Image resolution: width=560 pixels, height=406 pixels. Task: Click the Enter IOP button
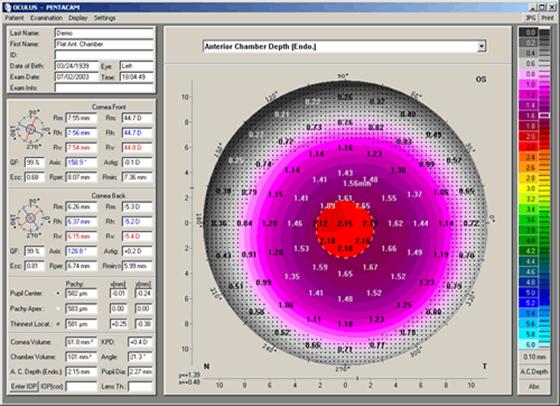[24, 386]
